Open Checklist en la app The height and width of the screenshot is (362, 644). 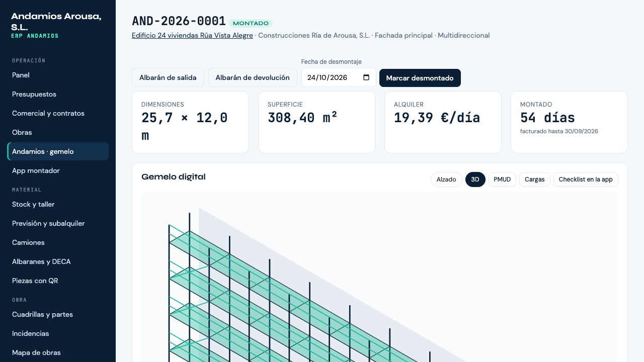[x=586, y=179]
